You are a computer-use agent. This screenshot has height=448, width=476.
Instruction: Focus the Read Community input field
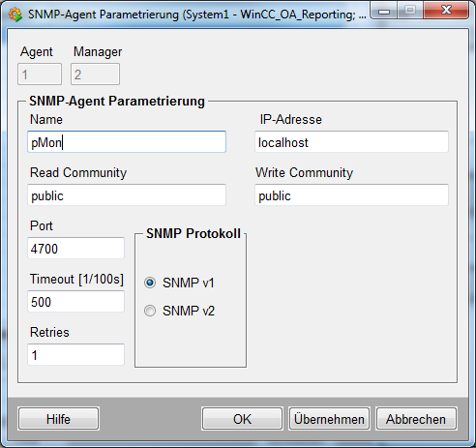(x=127, y=194)
